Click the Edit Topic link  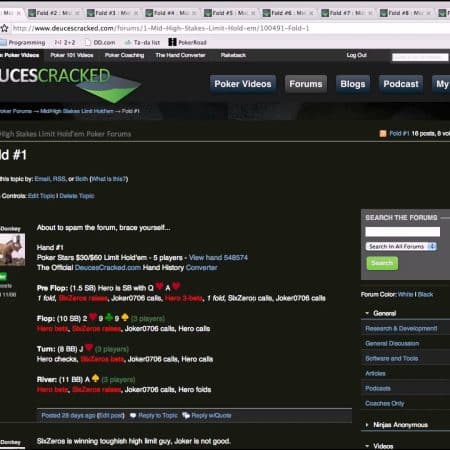point(41,196)
